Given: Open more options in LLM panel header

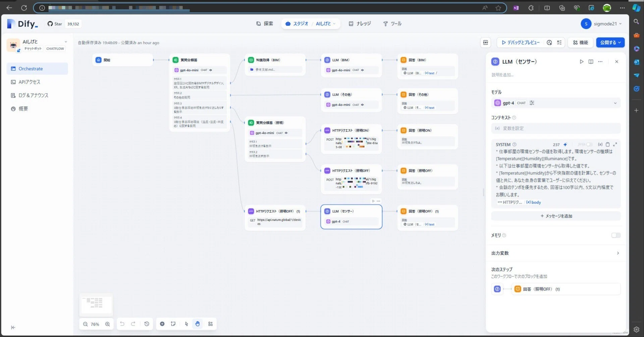Looking at the screenshot, I should [x=600, y=61].
